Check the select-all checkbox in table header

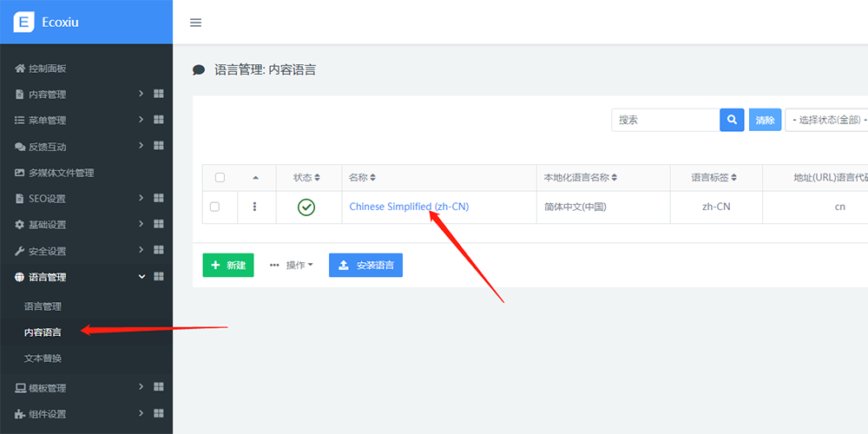point(220,177)
